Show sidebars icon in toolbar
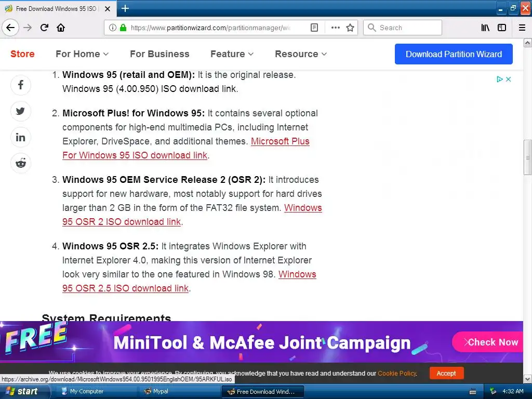 point(502,28)
